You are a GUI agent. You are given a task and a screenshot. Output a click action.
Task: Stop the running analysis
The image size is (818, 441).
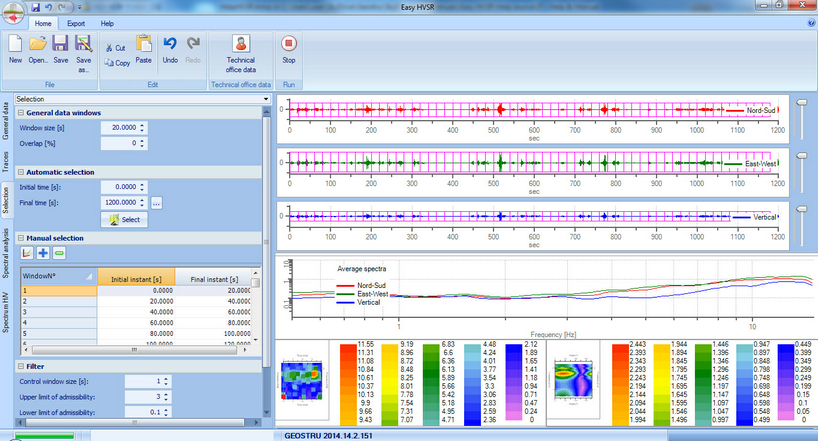coord(288,43)
